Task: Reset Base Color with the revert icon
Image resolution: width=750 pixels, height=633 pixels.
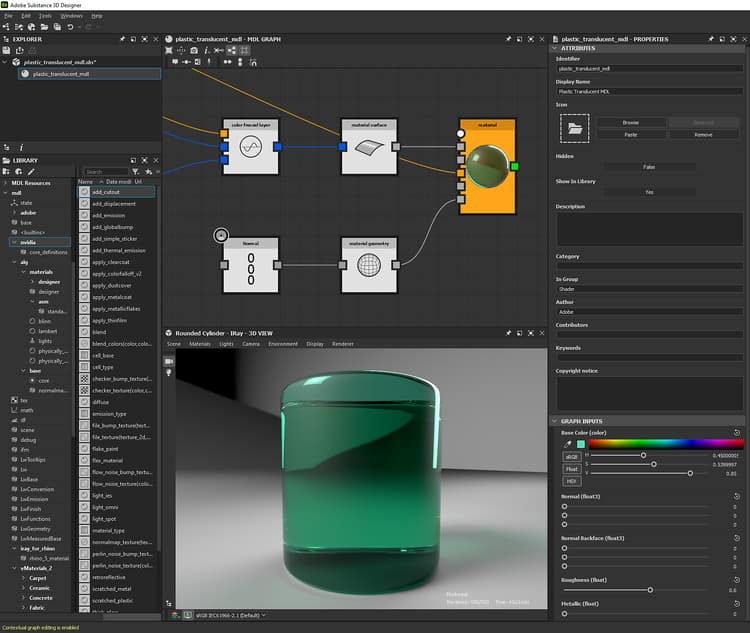Action: coord(737,433)
